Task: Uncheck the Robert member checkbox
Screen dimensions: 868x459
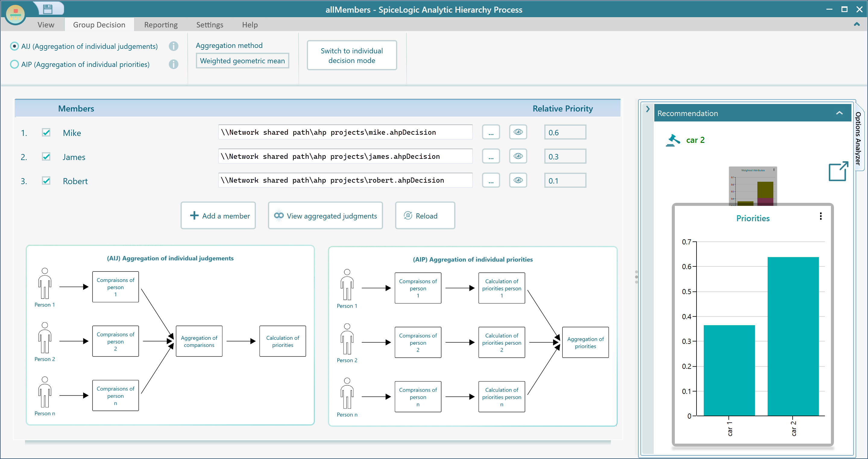Action: [46, 181]
